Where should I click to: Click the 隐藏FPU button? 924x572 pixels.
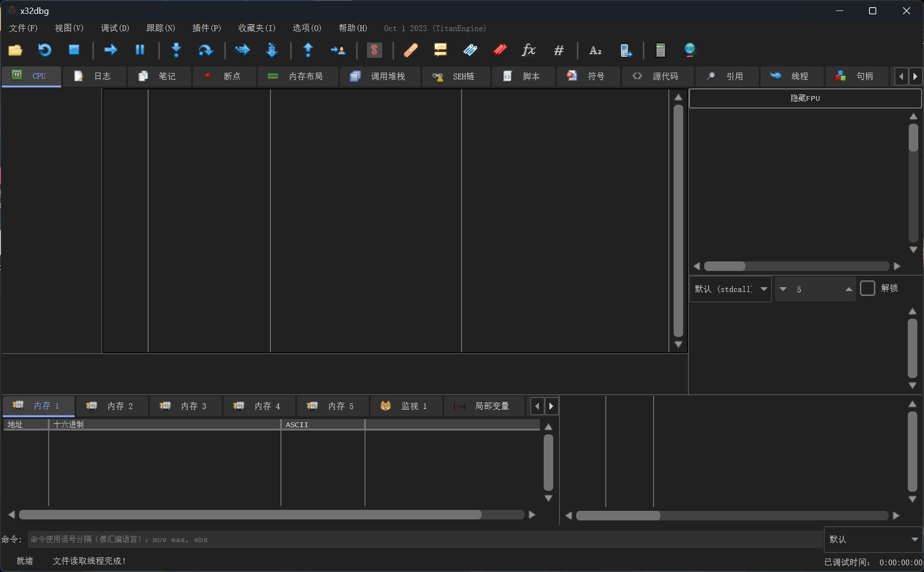point(805,98)
